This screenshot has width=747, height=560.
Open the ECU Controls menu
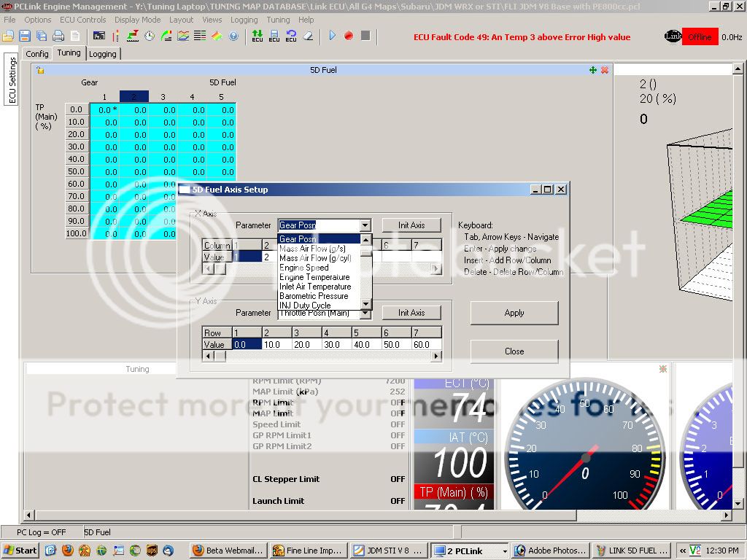point(82,20)
